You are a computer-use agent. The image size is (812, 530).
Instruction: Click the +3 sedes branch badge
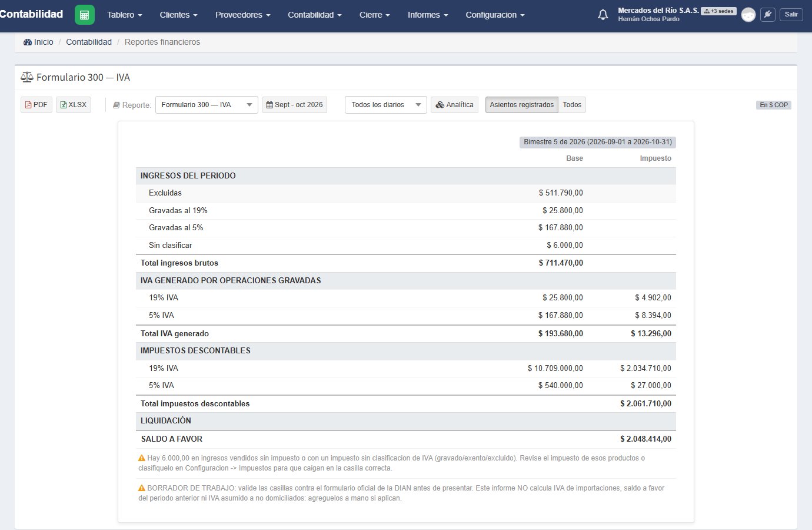(x=718, y=11)
